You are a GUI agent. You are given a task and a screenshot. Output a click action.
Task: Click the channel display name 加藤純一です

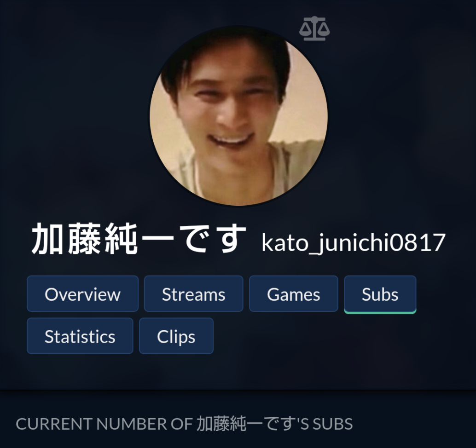pyautogui.click(x=139, y=239)
